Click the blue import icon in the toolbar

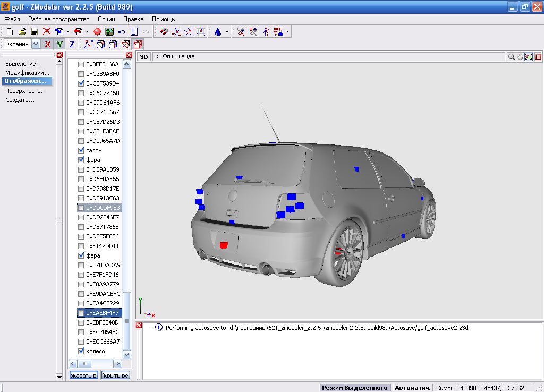[59, 31]
